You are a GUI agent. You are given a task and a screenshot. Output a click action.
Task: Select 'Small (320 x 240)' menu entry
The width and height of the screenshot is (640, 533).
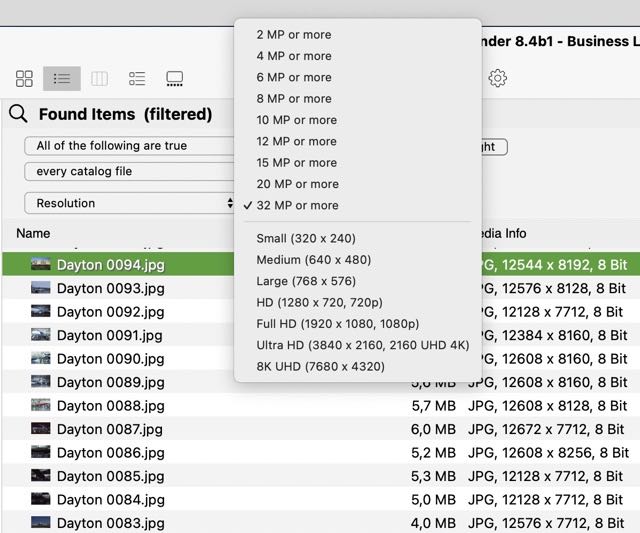pyautogui.click(x=305, y=238)
